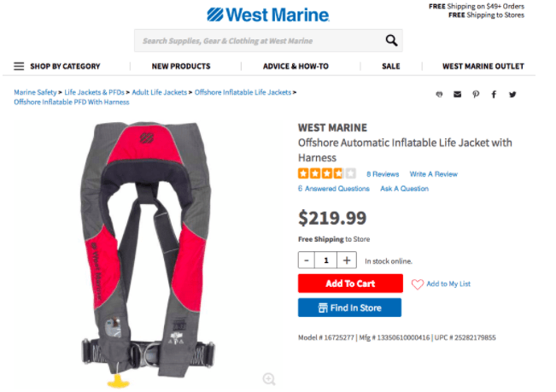Pin product on Pinterest
Image resolution: width=556 pixels, height=392 pixels.
pos(476,94)
